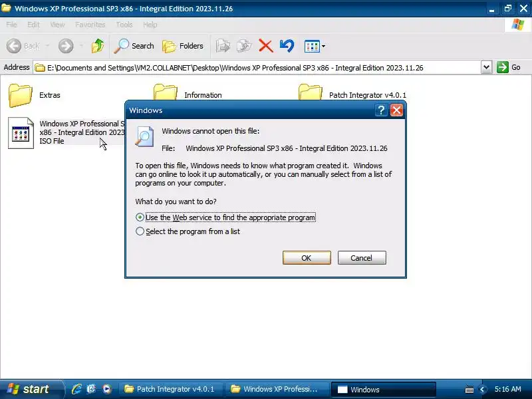The width and height of the screenshot is (532, 399).
Task: Click the Back arrow toolbar icon
Action: click(14, 46)
